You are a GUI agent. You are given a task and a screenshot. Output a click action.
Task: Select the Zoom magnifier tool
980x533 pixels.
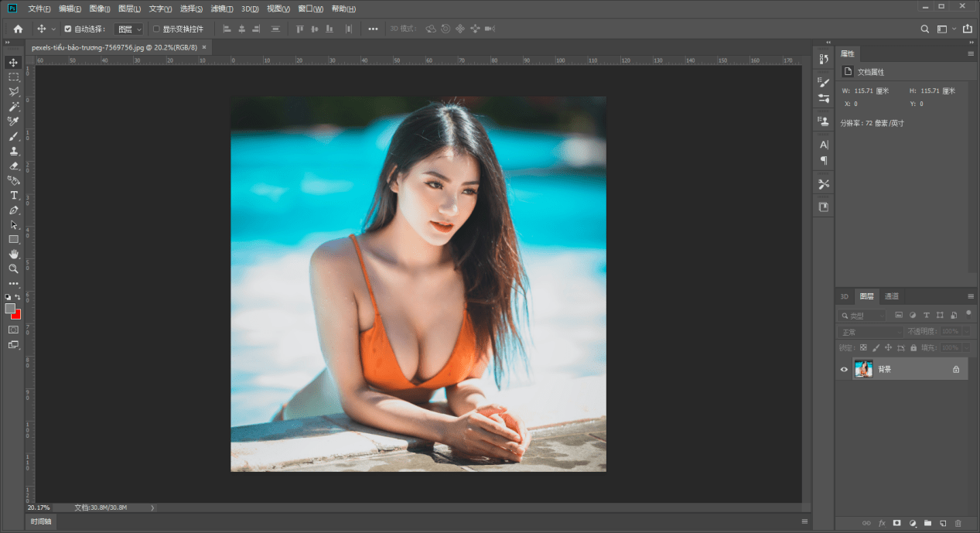[13, 268]
